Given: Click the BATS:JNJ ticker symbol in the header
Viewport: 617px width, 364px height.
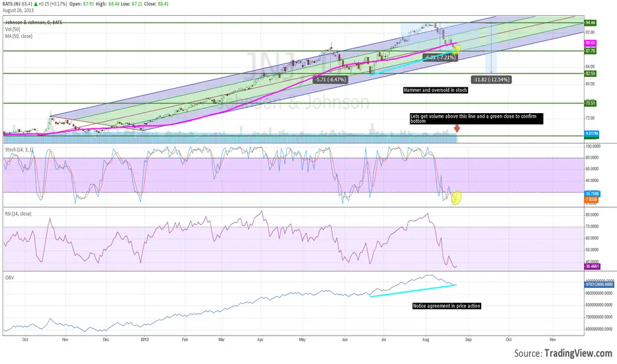Looking at the screenshot, I should pyautogui.click(x=11, y=4).
